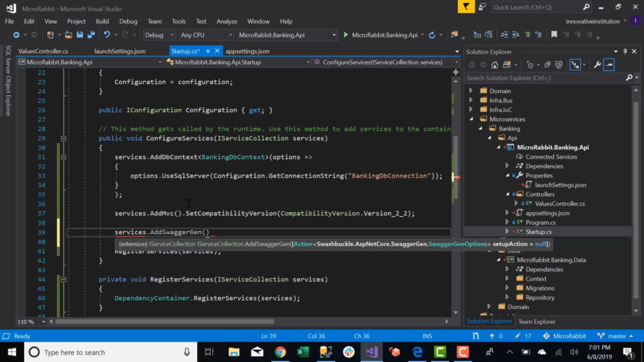Open Chrome from the taskbar
Screen dimensions: 644x362
(280, 352)
